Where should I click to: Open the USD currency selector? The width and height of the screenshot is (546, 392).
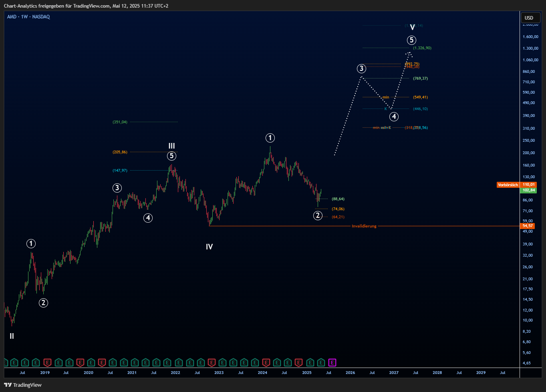529,18
